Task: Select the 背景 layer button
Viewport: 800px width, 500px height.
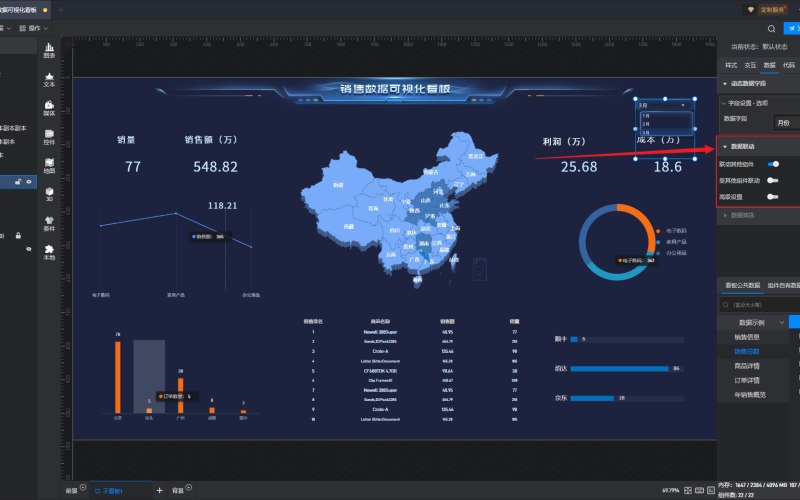Action: point(177,491)
